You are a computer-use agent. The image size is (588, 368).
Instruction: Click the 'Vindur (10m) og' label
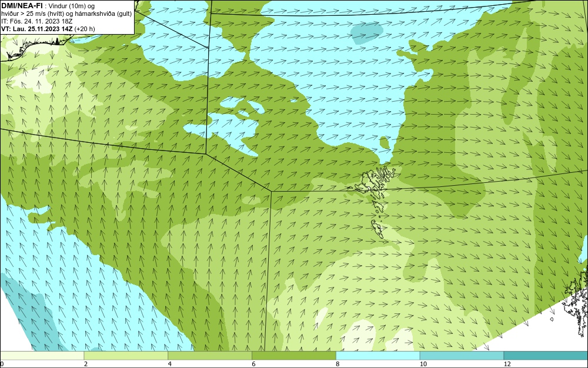(x=72, y=6)
